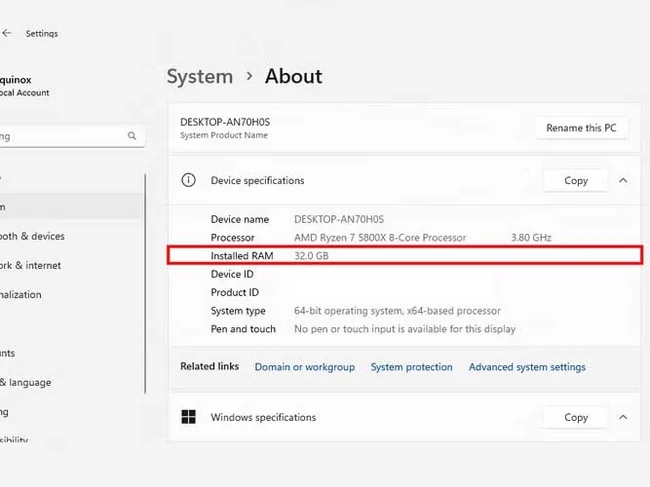This screenshot has height=487, width=650.
Task: Open Accounts from the sidebar
Action: click(8, 353)
